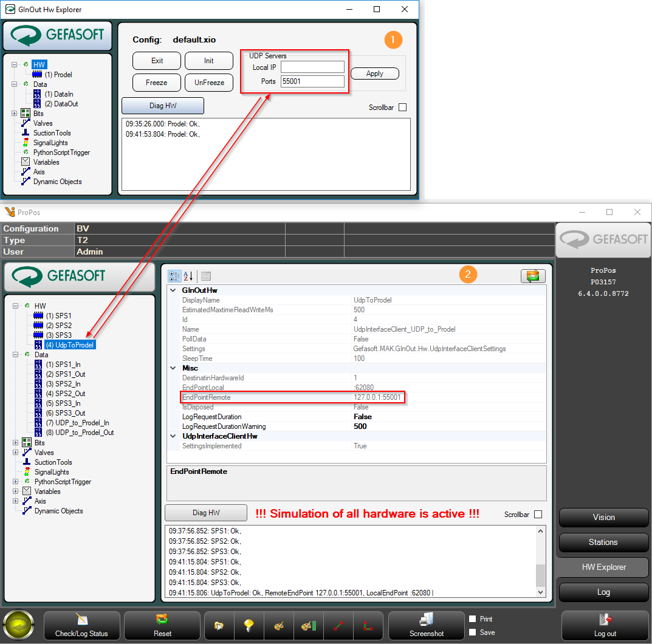Viewport: 652px width, 644px height.
Task: Select (1) Prodel in GInOut tree
Action: [x=58, y=74]
